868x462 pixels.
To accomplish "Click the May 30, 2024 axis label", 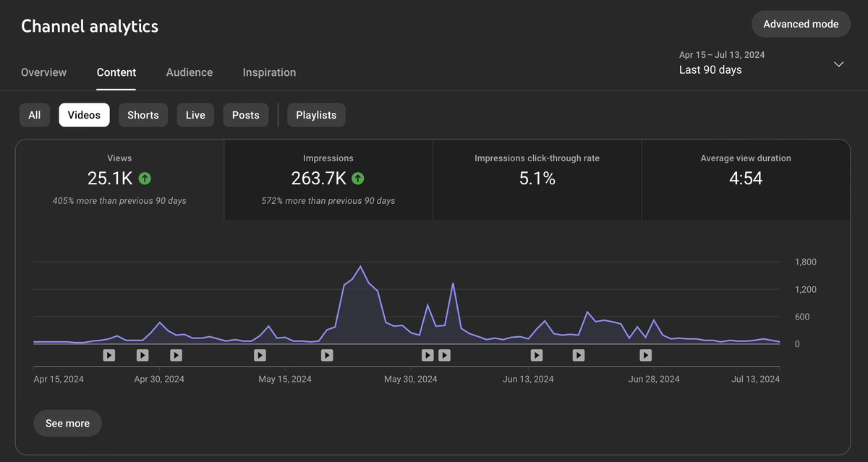I will [411, 379].
